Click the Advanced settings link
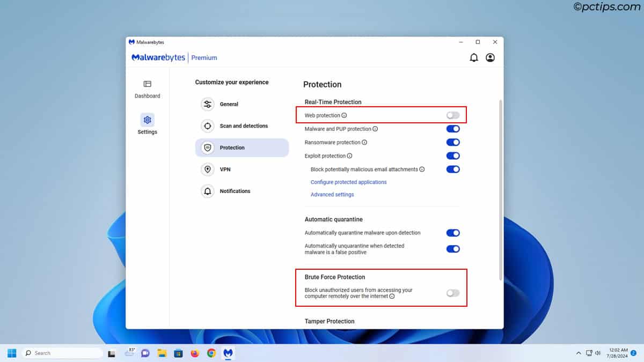644x362 pixels. pyautogui.click(x=332, y=194)
